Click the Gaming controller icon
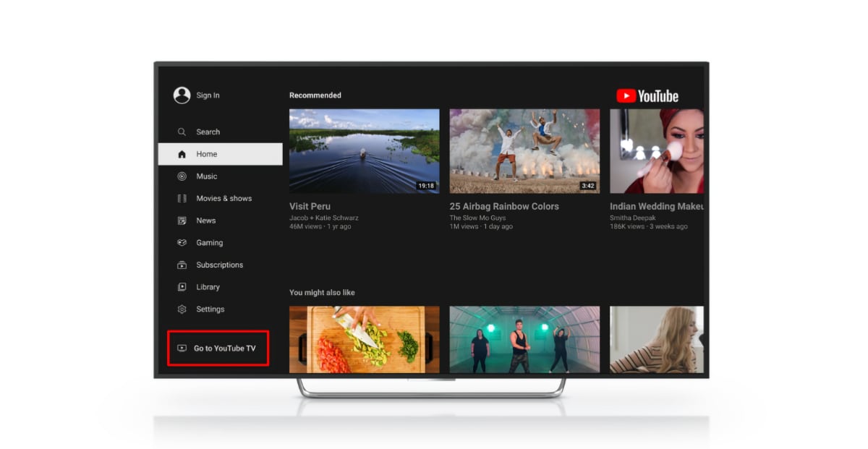The width and height of the screenshot is (868, 449). (182, 243)
